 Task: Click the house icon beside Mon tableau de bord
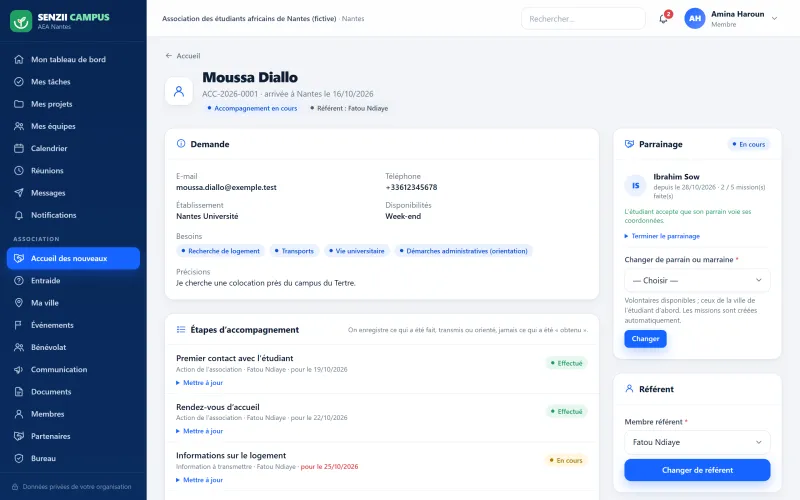19,59
